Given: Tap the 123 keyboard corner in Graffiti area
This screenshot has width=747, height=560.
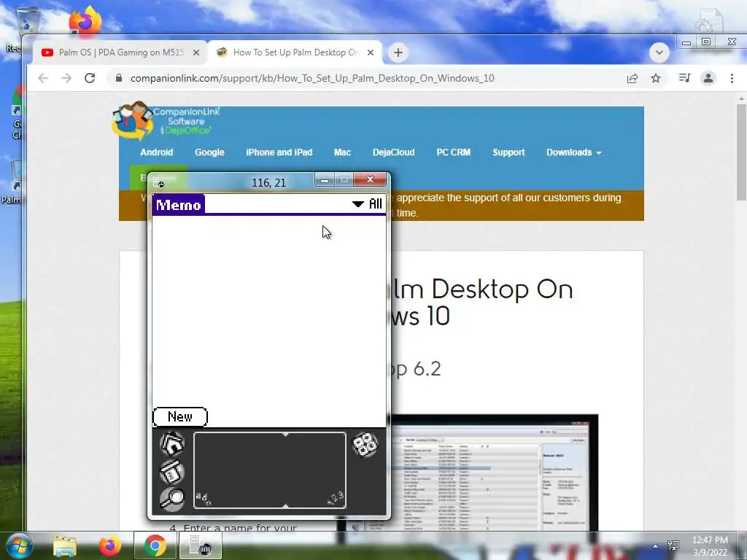Looking at the screenshot, I should tap(336, 499).
